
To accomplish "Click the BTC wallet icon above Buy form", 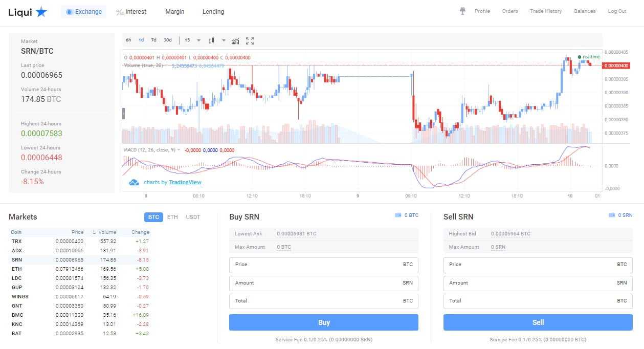I will click(x=398, y=215).
